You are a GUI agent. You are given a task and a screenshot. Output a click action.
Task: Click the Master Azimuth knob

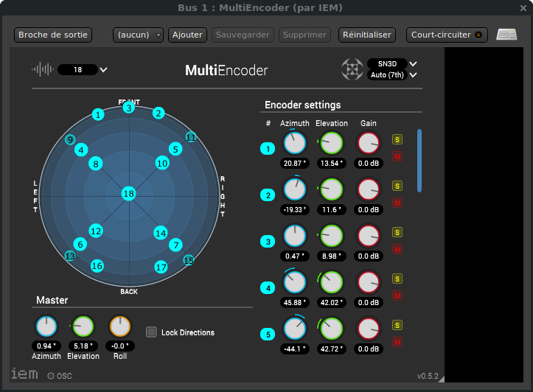pyautogui.click(x=46, y=326)
